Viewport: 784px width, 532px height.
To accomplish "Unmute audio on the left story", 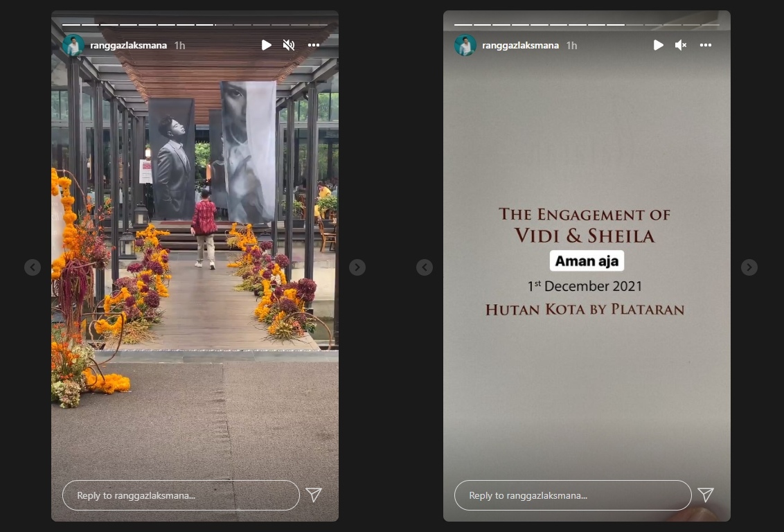I will [x=289, y=45].
